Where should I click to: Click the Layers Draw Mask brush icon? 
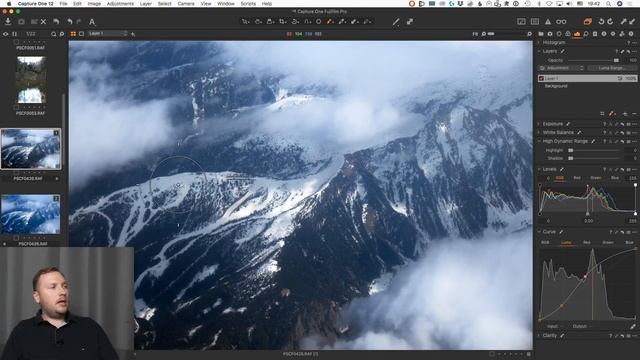point(611,113)
